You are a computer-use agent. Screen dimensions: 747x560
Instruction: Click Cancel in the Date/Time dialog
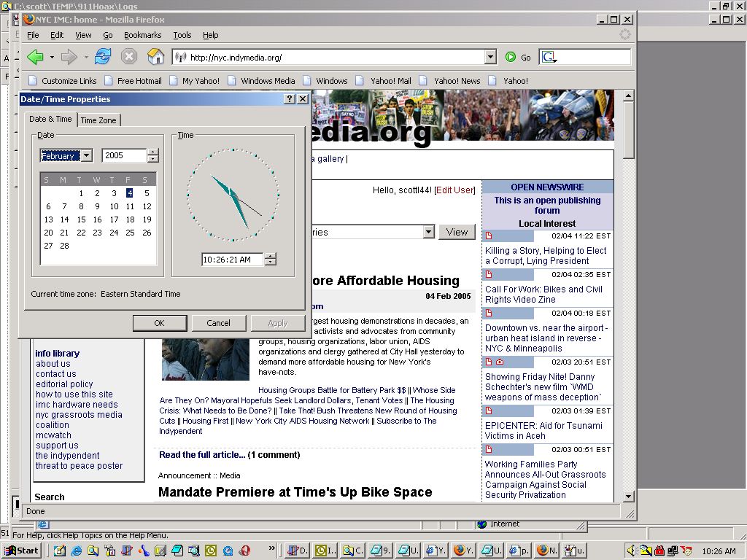click(x=218, y=323)
